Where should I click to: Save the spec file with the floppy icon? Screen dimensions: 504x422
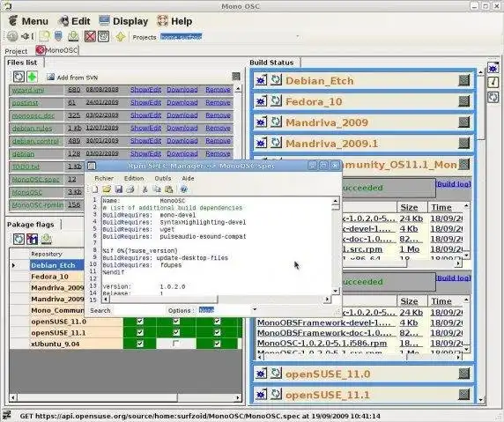point(119,189)
